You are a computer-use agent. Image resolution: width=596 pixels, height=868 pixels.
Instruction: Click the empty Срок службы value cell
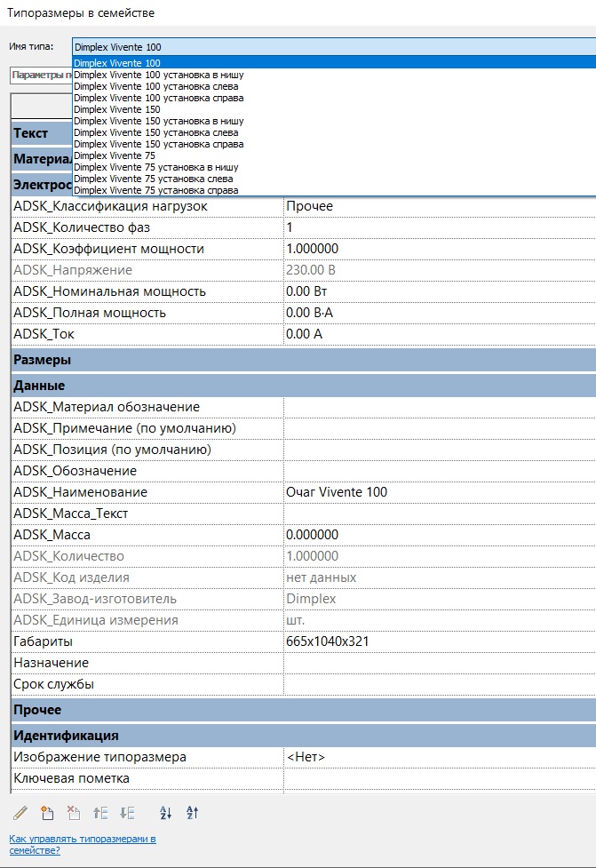coord(440,684)
